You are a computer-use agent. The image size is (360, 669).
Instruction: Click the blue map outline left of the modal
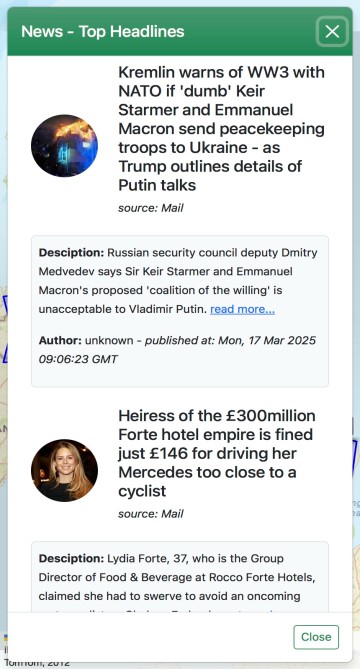(x=5, y=329)
